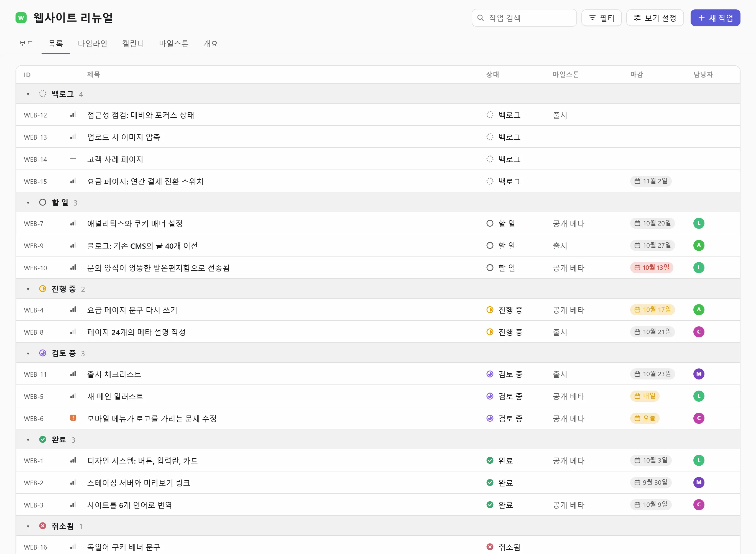The image size is (756, 554).
Task: Click the 새 작업 button
Action: pos(716,18)
